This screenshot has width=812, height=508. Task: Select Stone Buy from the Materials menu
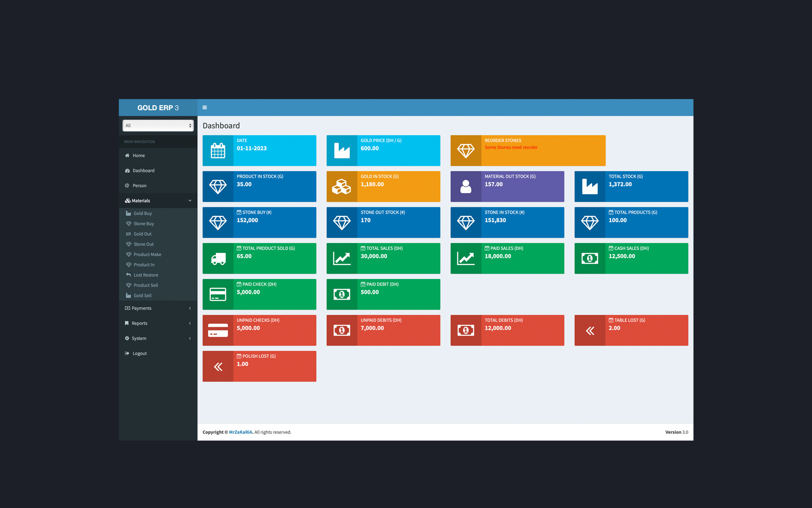[144, 224]
